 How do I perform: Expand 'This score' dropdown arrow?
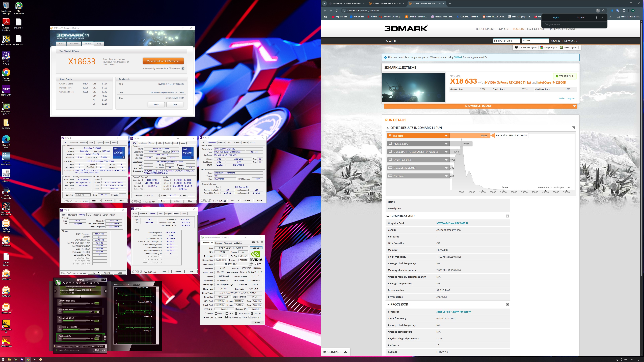pos(446,136)
